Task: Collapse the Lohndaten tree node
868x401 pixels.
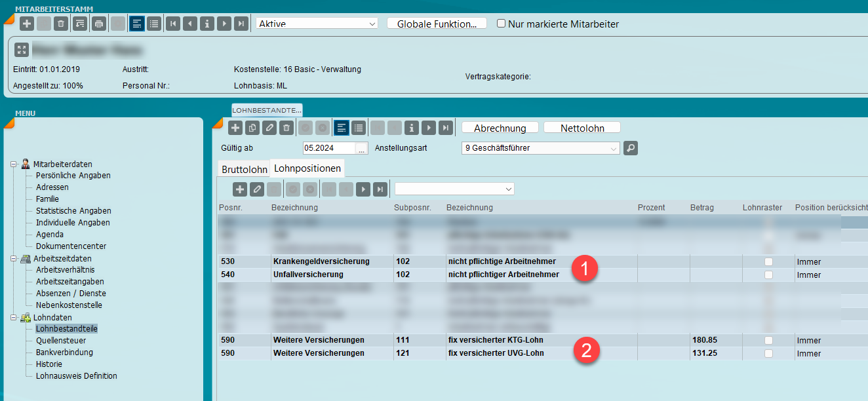Action: click(14, 318)
